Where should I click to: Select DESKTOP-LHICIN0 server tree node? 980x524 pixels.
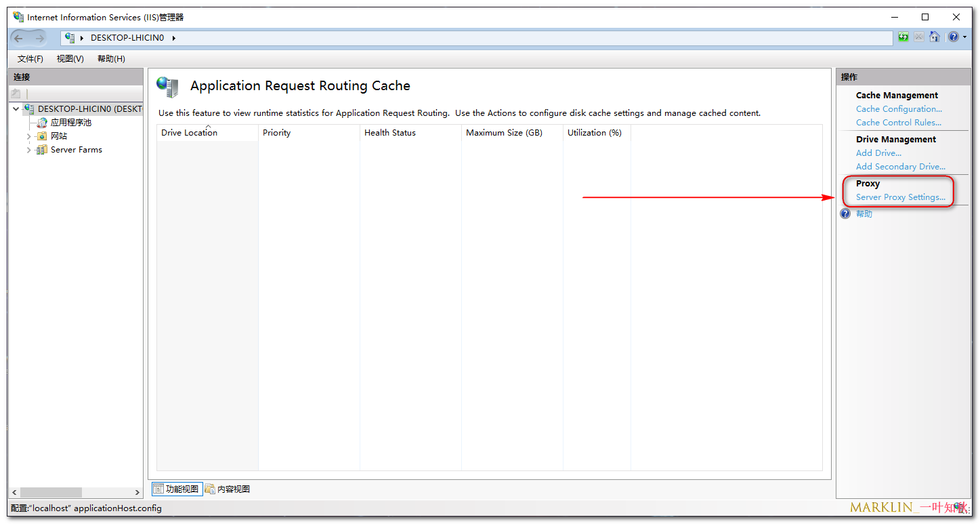90,109
